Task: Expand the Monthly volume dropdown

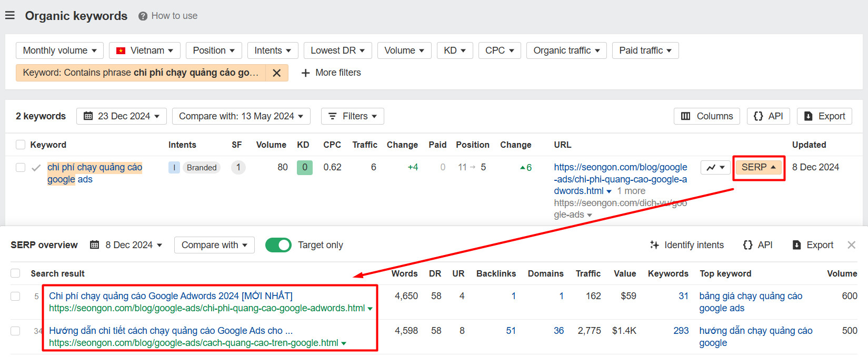Action: (x=59, y=50)
